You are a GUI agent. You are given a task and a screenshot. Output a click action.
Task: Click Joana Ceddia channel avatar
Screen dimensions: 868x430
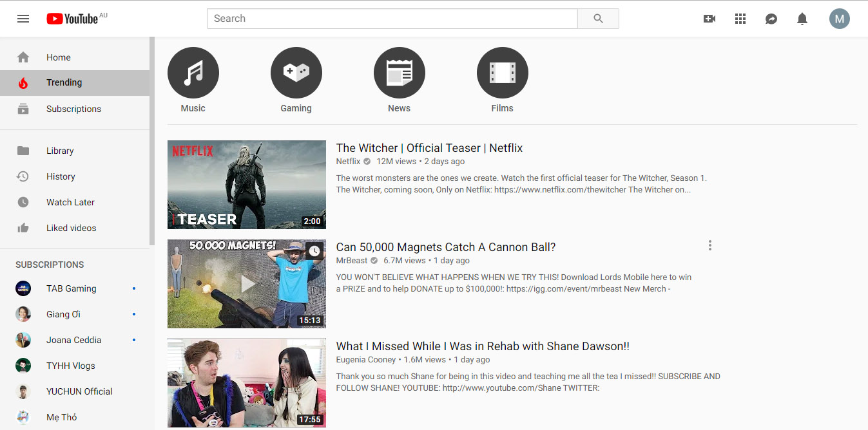pyautogui.click(x=23, y=340)
